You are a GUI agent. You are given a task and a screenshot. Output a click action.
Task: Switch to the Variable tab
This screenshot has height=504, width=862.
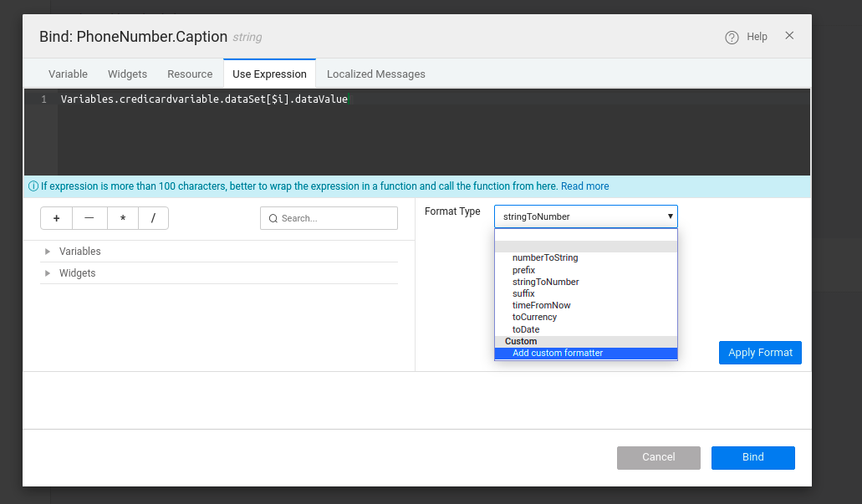click(68, 74)
